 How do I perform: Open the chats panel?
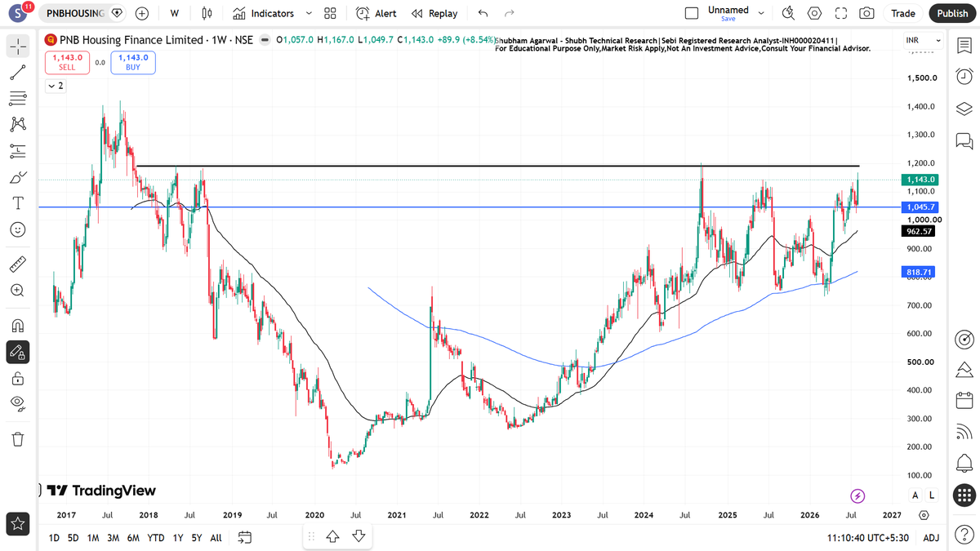[x=964, y=140]
